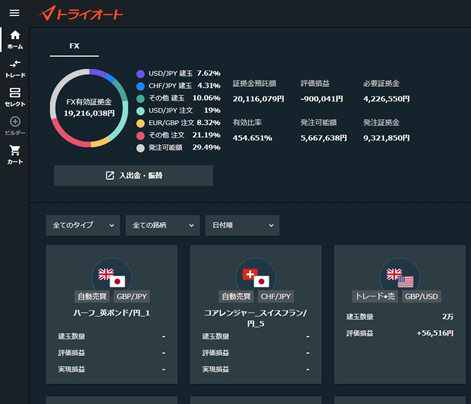The width and height of the screenshot is (471, 404).
Task: Open セレクト in sidebar
Action: pyautogui.click(x=15, y=97)
